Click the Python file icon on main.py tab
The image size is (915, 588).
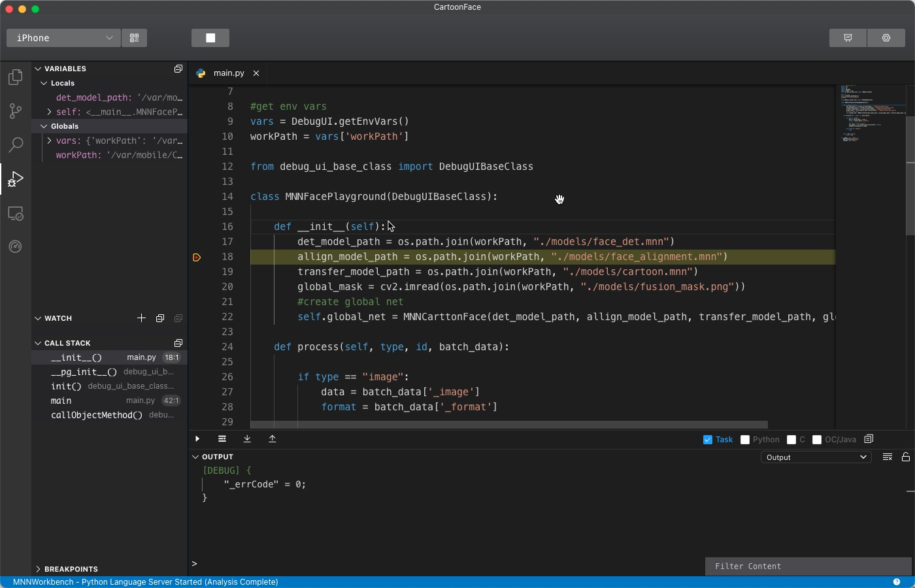point(201,73)
